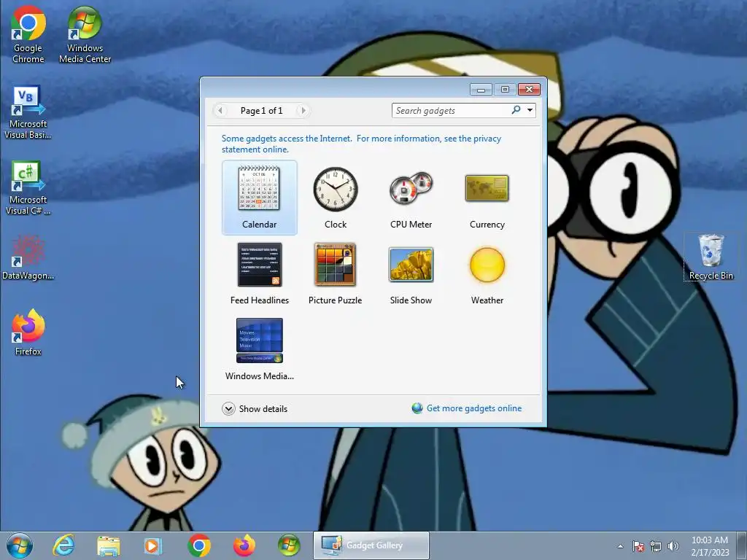747x560 pixels.
Task: Select Firefox desktop shortcut
Action: coord(28,332)
